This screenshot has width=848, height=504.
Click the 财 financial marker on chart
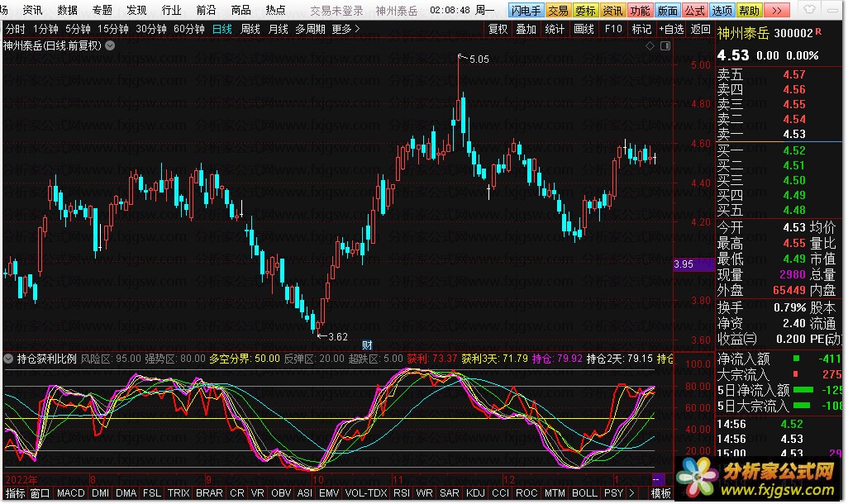pyautogui.click(x=367, y=345)
